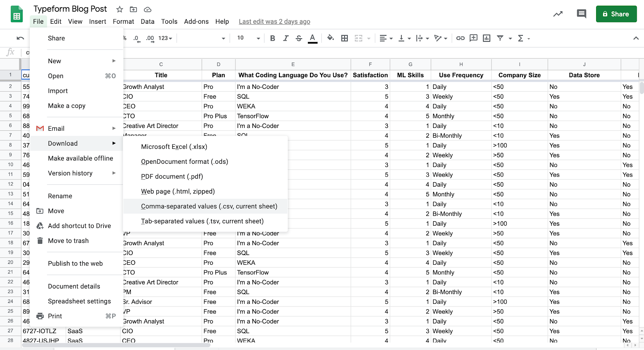644x350 pixels.
Task: Open the font size 10 dropdown
Action: [248, 38]
